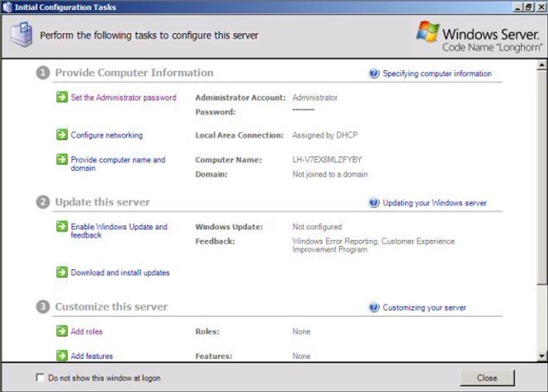
Task: Click the Not joined to a domain text
Action: click(330, 174)
